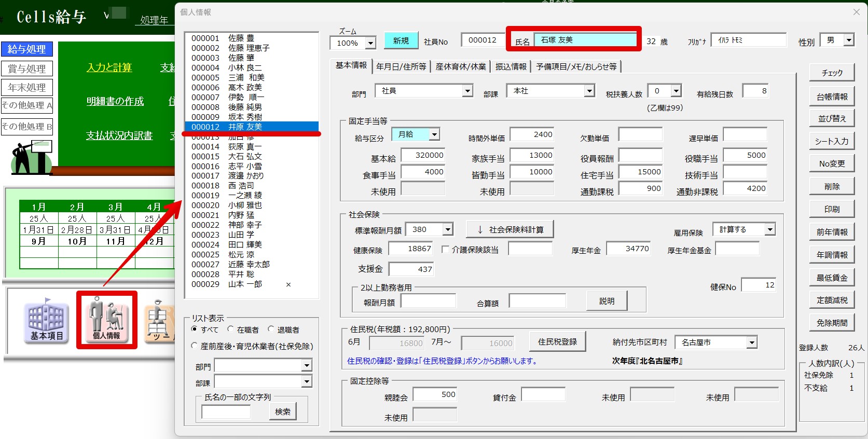Viewport: 868px width, 439px height.
Task: Tick the 介護保険該当 checkbox
Action: (445, 249)
